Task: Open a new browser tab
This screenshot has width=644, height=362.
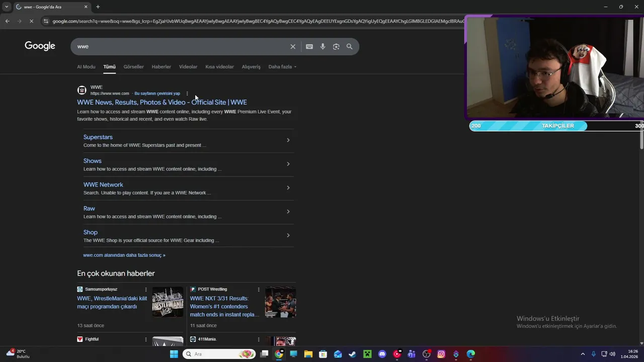Action: point(98,7)
